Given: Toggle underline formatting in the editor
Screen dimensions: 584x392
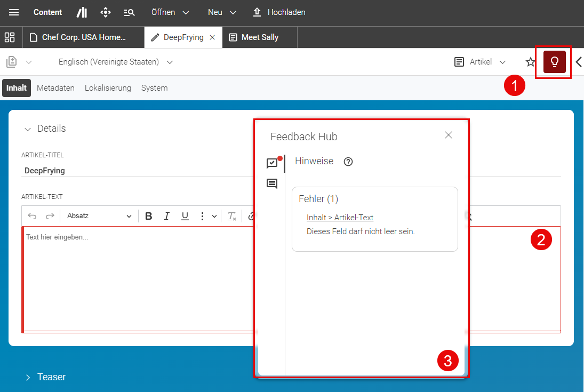Looking at the screenshot, I should pyautogui.click(x=185, y=216).
